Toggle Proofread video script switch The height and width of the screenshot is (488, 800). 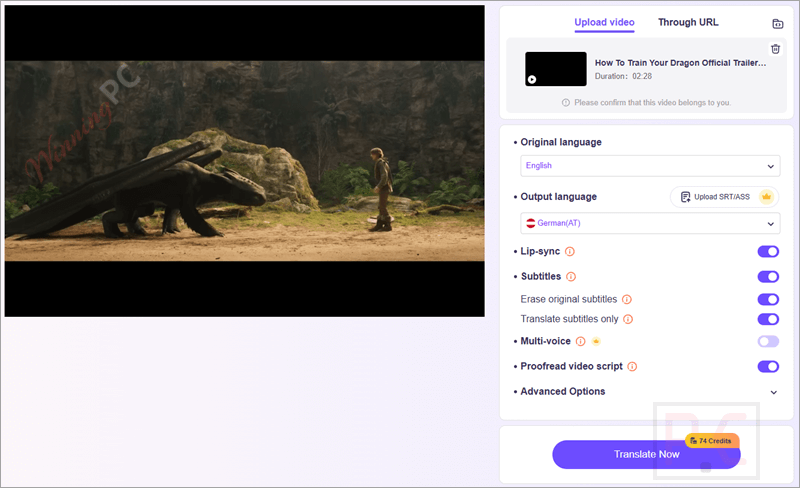[768, 367]
